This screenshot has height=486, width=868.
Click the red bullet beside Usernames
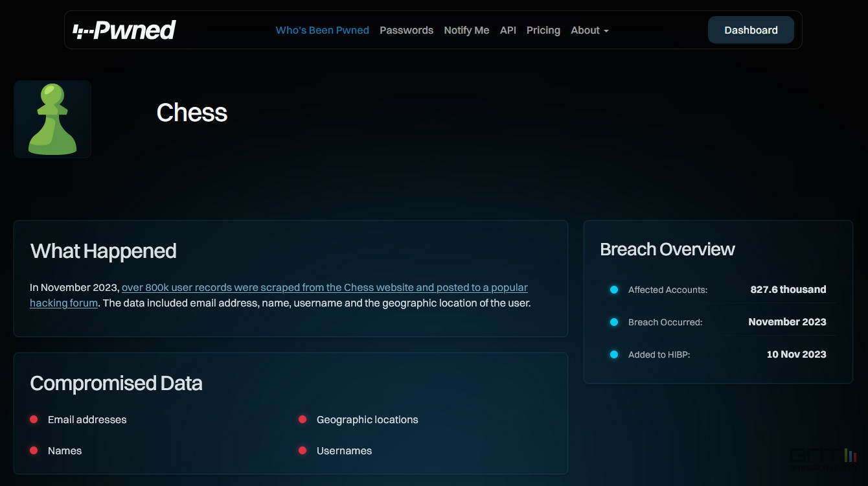click(303, 450)
